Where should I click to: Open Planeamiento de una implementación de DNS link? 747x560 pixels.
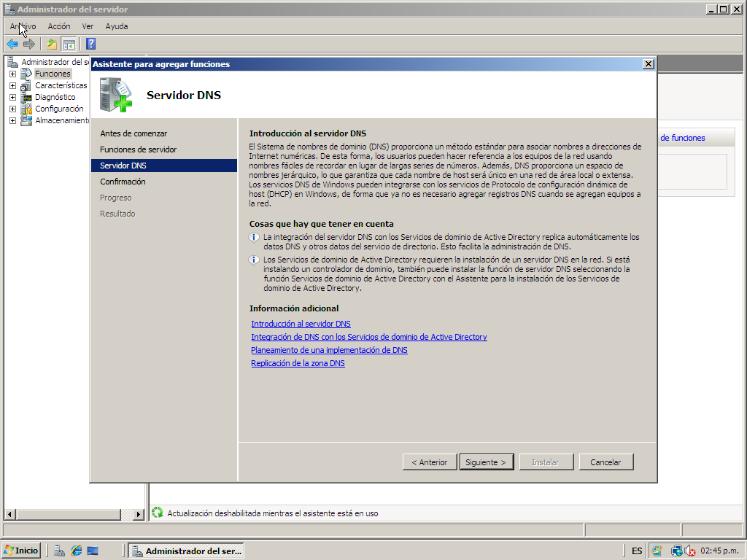tap(329, 350)
